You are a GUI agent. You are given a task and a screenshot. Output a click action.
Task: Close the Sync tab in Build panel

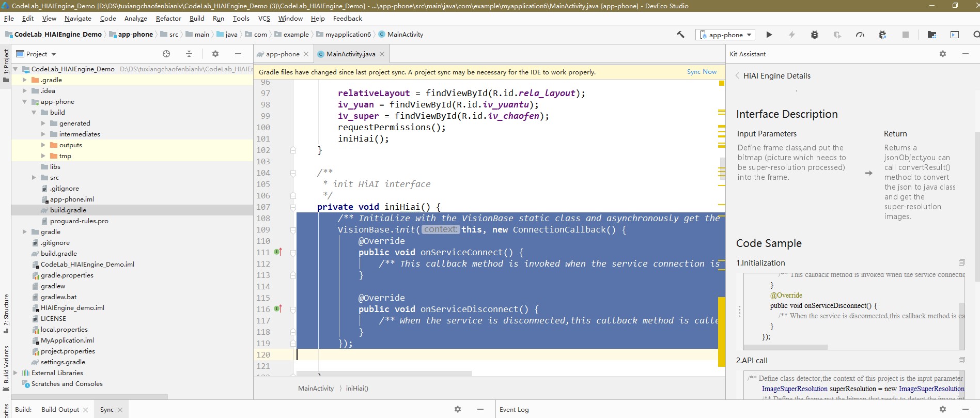120,410
